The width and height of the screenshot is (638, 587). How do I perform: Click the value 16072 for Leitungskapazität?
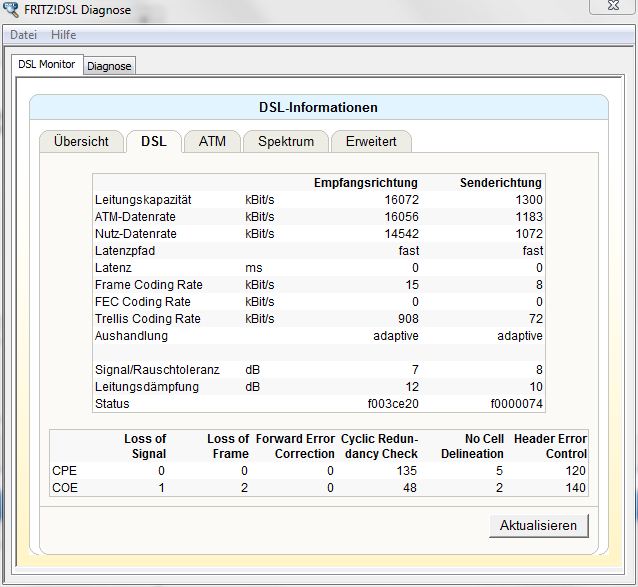402,200
